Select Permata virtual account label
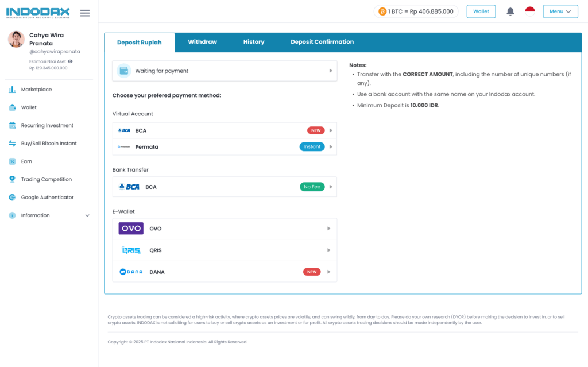The height and width of the screenshot is (367, 588). tap(146, 146)
